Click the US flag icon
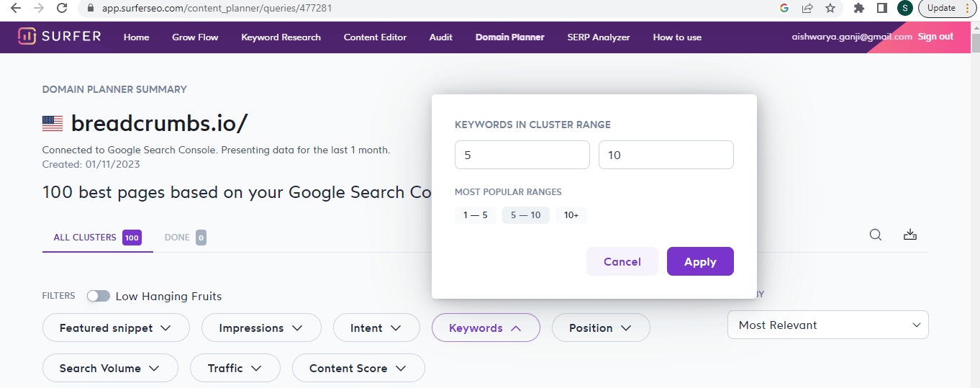980x388 pixels. (x=53, y=124)
